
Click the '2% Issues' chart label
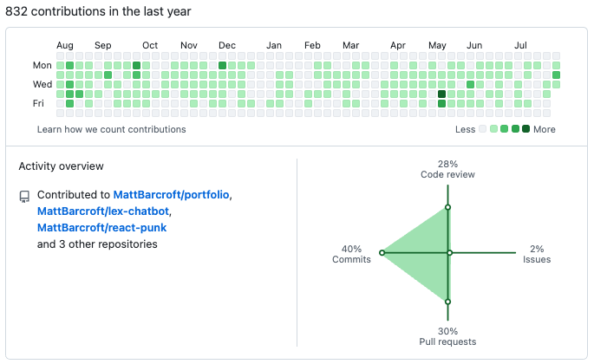coord(537,254)
